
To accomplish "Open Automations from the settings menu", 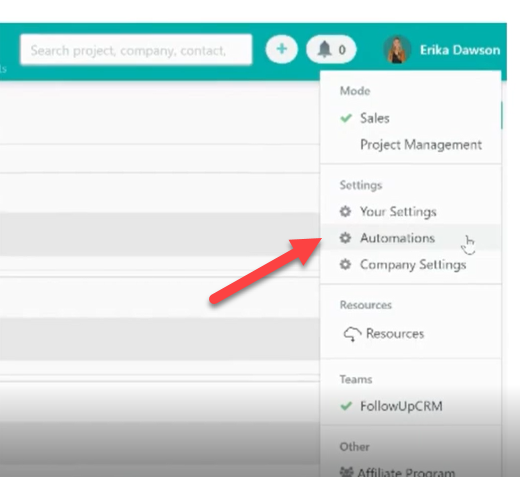I will point(397,238).
